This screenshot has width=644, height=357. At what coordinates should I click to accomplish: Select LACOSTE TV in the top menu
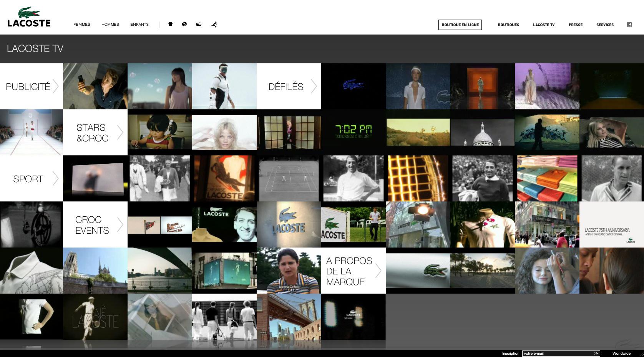coord(544,25)
